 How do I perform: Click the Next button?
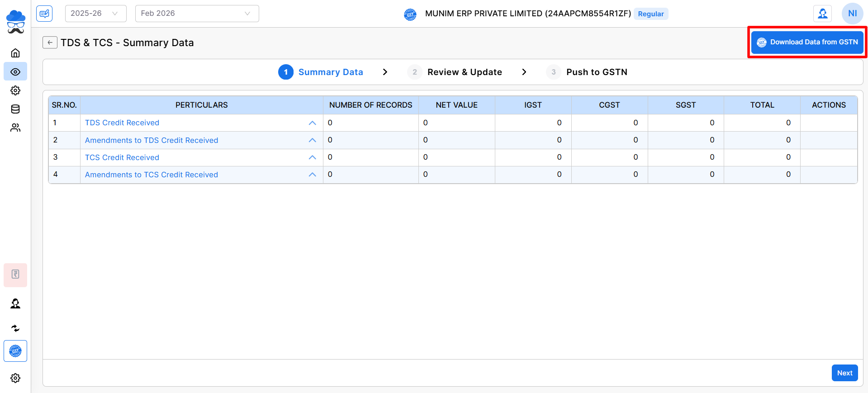pyautogui.click(x=844, y=373)
